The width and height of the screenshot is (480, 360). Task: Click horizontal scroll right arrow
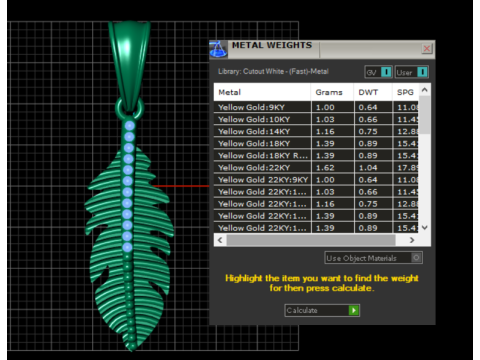click(x=412, y=240)
